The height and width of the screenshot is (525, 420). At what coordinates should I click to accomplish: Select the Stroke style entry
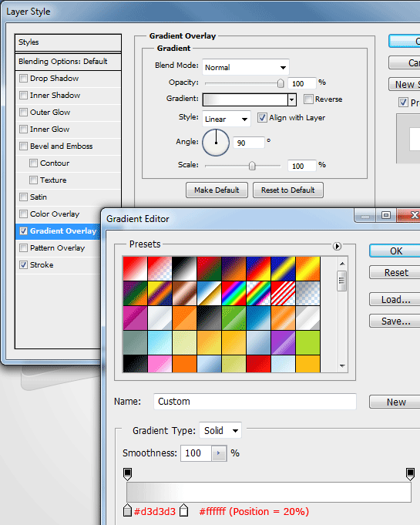point(42,265)
